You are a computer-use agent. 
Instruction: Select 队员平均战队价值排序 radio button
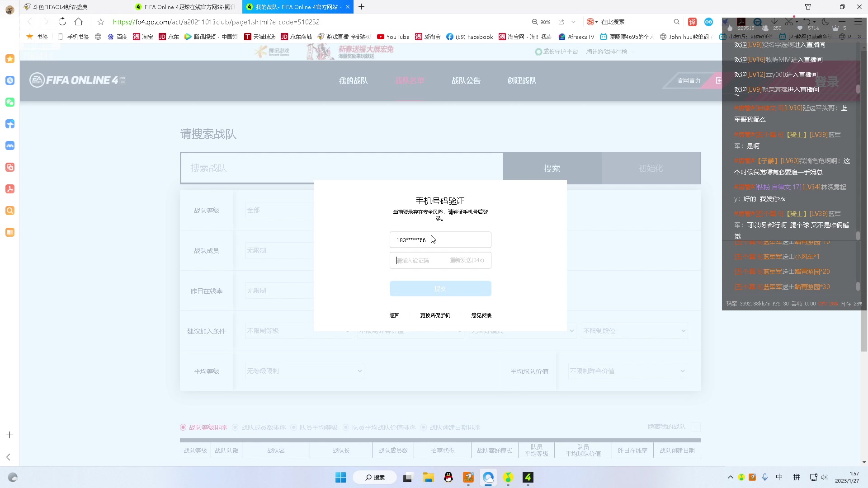tap(346, 427)
